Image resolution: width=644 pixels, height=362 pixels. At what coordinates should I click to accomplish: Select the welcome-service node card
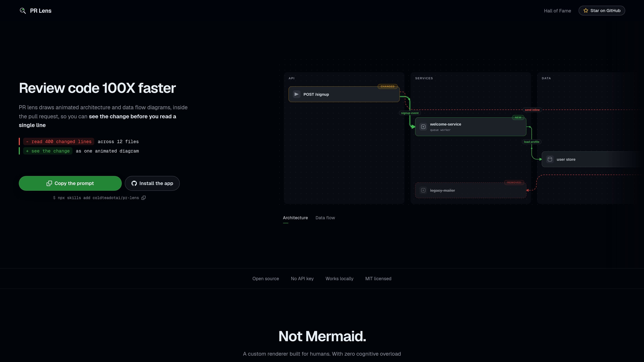471,127
